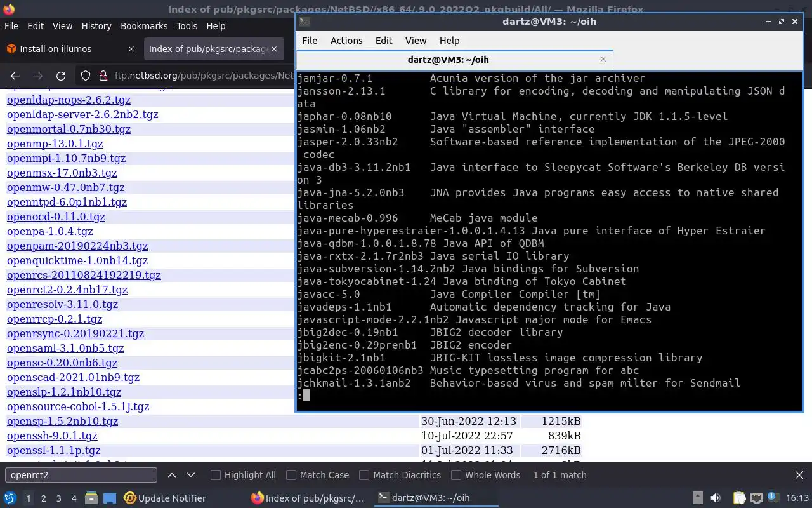812x508 pixels.
Task: Click the find bar search field
Action: [x=81, y=475]
